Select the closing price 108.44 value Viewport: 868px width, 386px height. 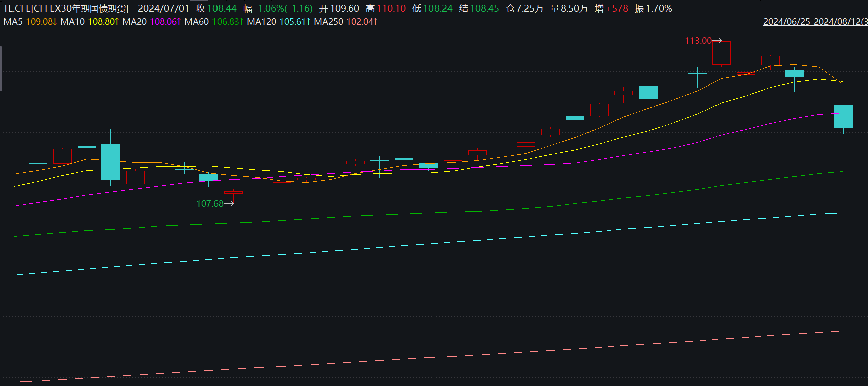[x=222, y=9]
